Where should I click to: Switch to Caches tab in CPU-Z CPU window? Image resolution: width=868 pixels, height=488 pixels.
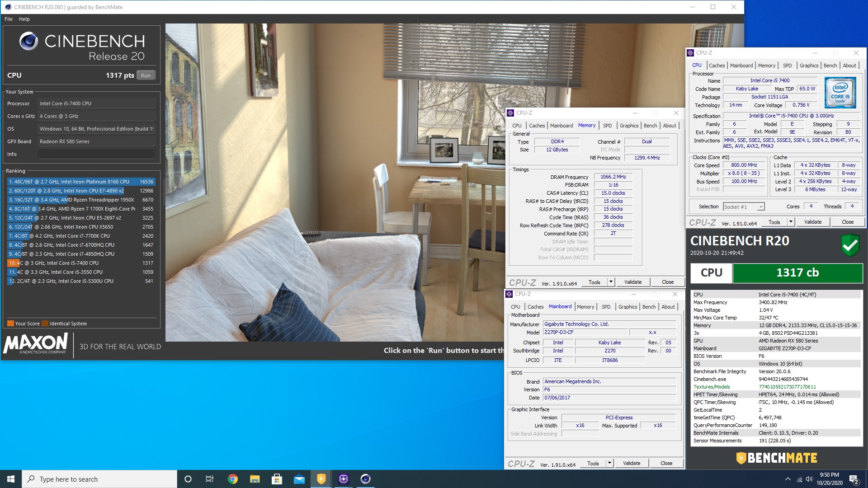tap(717, 66)
